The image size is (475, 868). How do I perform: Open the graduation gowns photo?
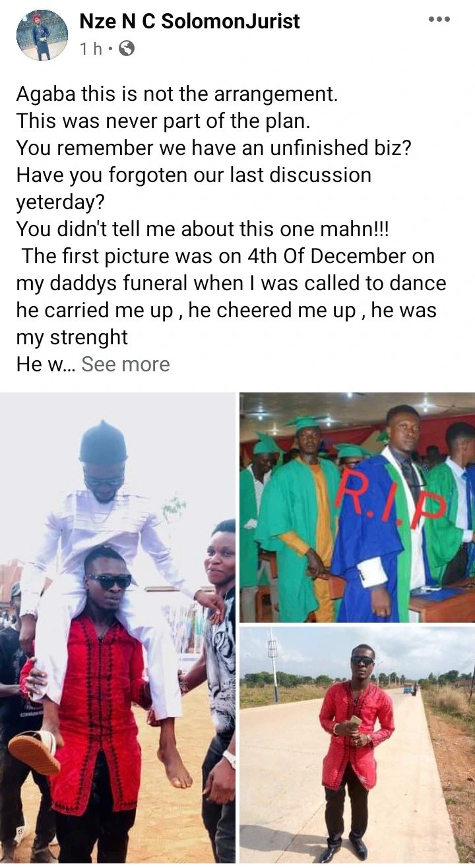click(357, 507)
